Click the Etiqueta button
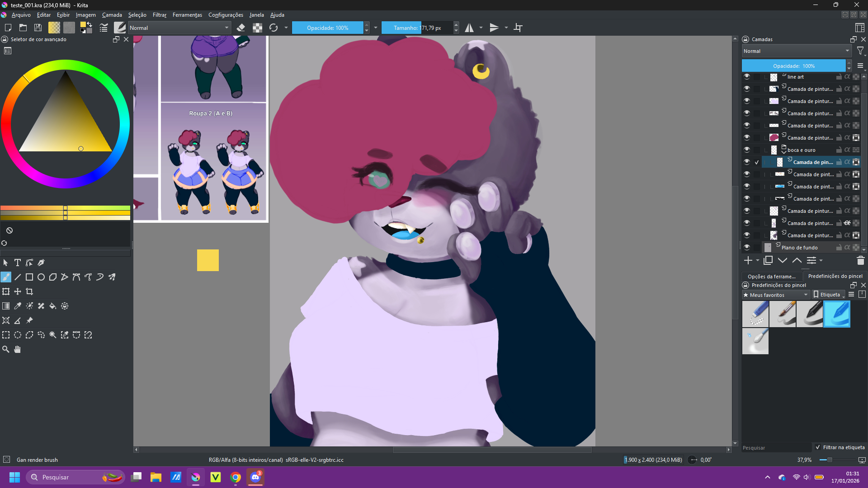 click(x=828, y=295)
